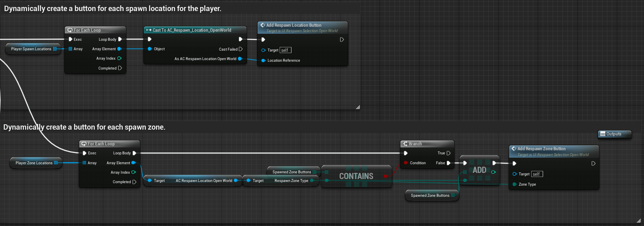
Task: Select Add Respawn Zone Button node header
Action: [554, 151]
